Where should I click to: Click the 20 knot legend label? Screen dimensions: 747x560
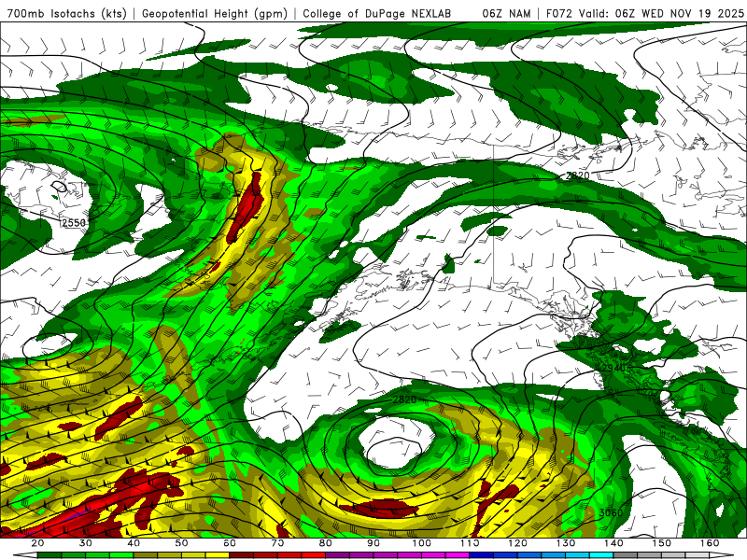pos(37,543)
